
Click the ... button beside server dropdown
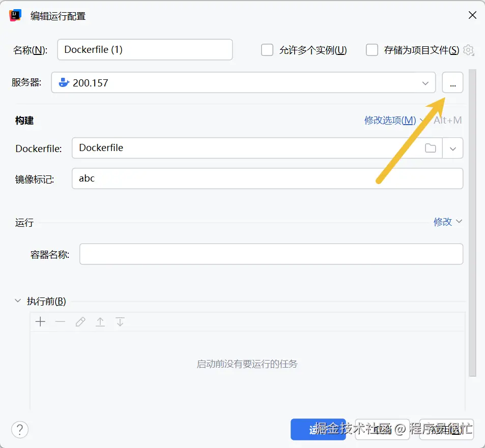452,82
